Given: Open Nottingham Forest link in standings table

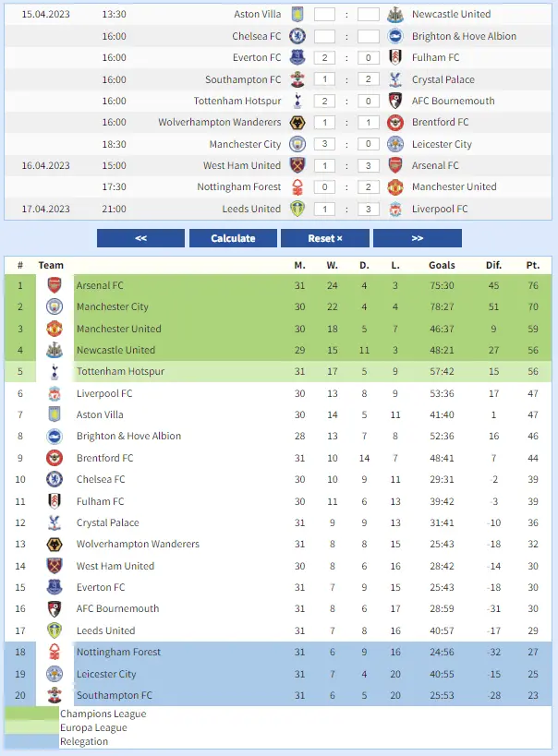Looking at the screenshot, I should pos(118,652).
